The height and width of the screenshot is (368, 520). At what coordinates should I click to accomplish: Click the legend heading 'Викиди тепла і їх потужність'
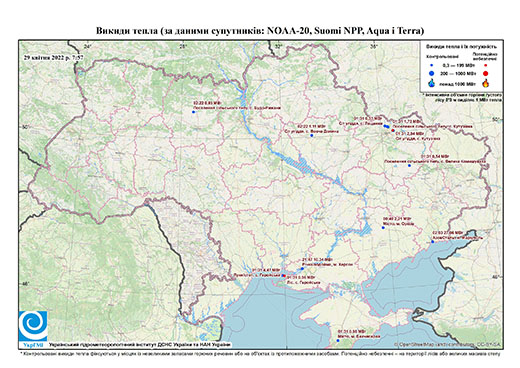pos(462,47)
